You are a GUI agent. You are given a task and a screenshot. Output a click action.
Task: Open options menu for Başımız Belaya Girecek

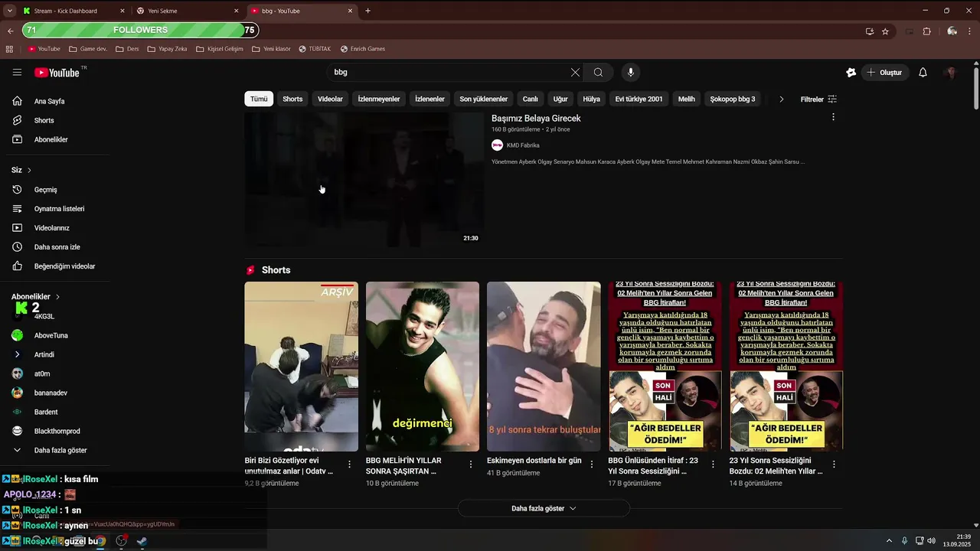click(x=833, y=117)
